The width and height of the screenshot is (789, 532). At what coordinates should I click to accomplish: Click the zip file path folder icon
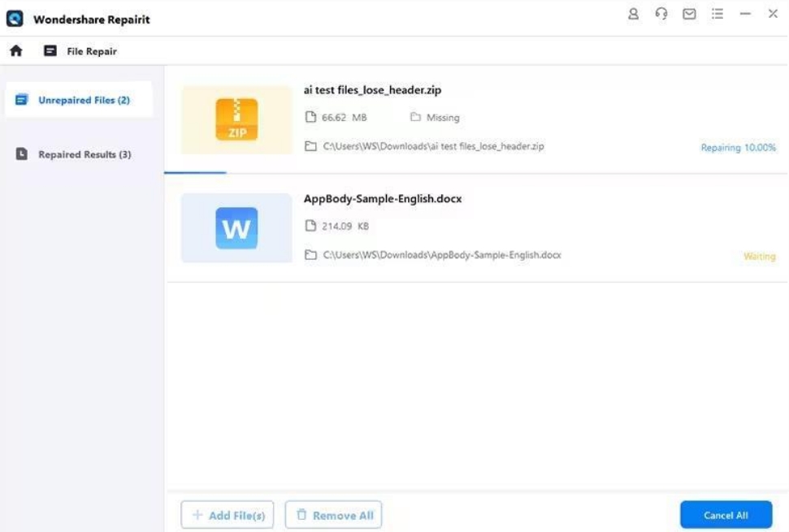tap(310, 146)
